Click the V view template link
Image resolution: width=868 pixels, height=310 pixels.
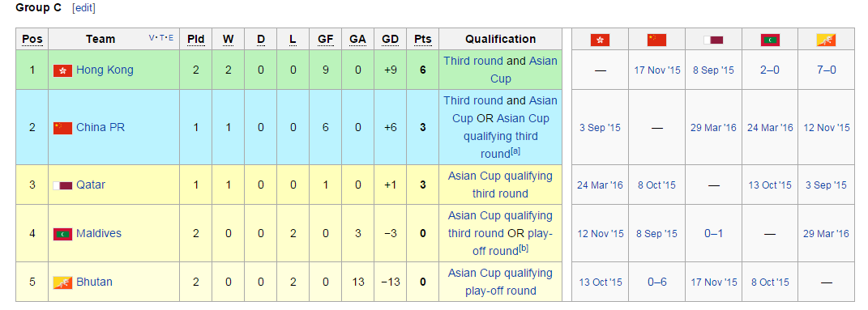(x=152, y=38)
